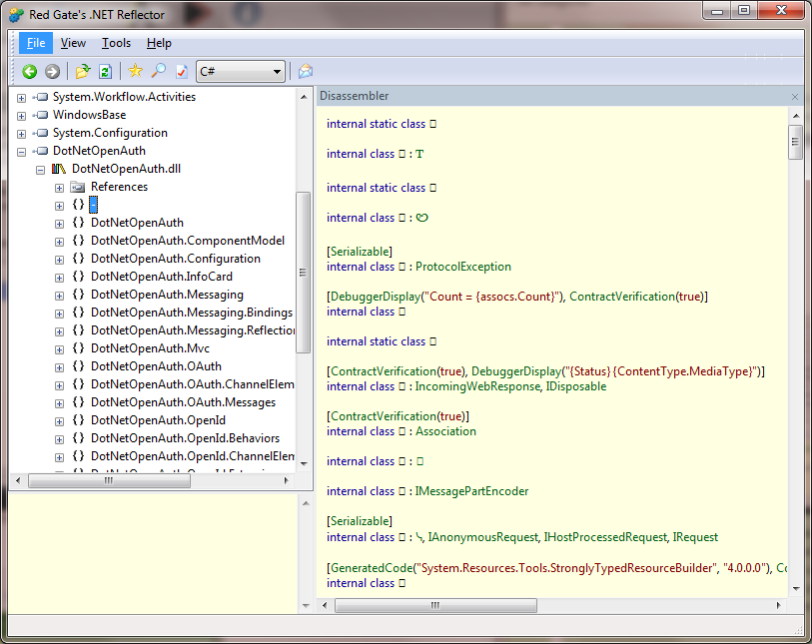
Task: Click the Forward navigation arrow
Action: tap(52, 72)
